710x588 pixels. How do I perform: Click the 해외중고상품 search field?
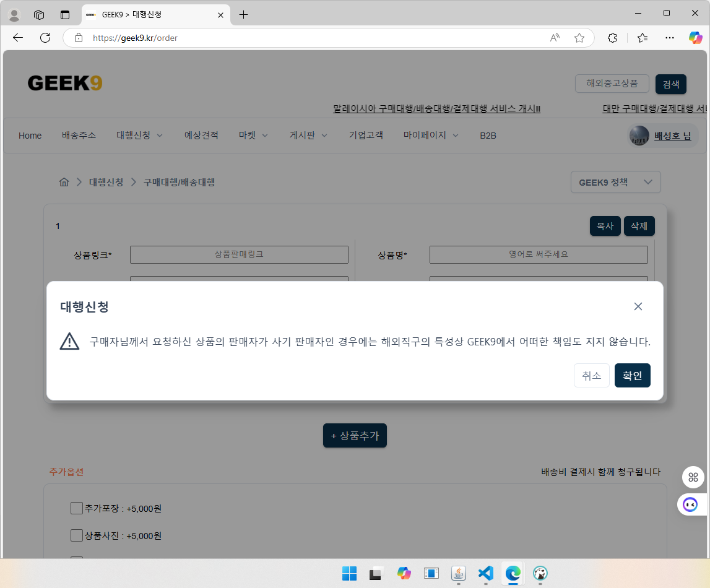tap(612, 84)
